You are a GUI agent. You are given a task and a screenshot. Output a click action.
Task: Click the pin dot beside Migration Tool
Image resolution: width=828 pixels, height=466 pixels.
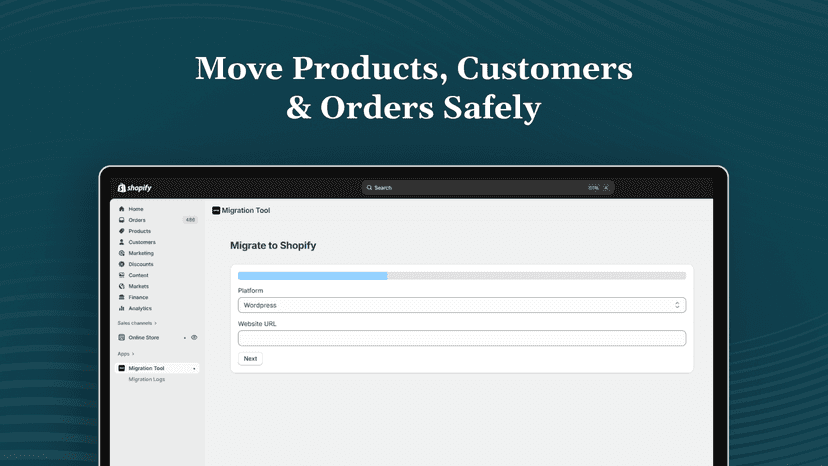(x=194, y=369)
